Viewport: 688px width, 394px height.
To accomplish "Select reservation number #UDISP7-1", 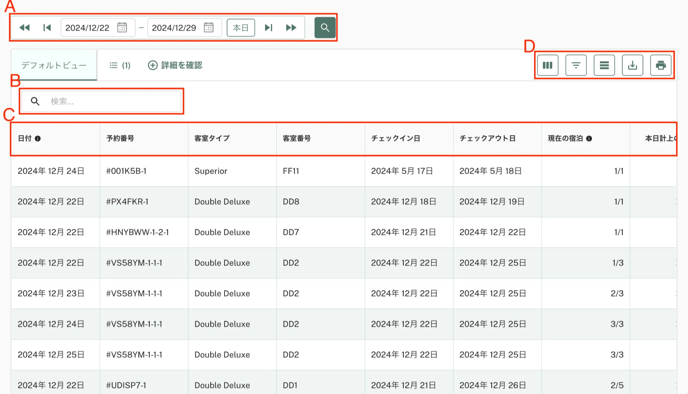I will pos(126,385).
